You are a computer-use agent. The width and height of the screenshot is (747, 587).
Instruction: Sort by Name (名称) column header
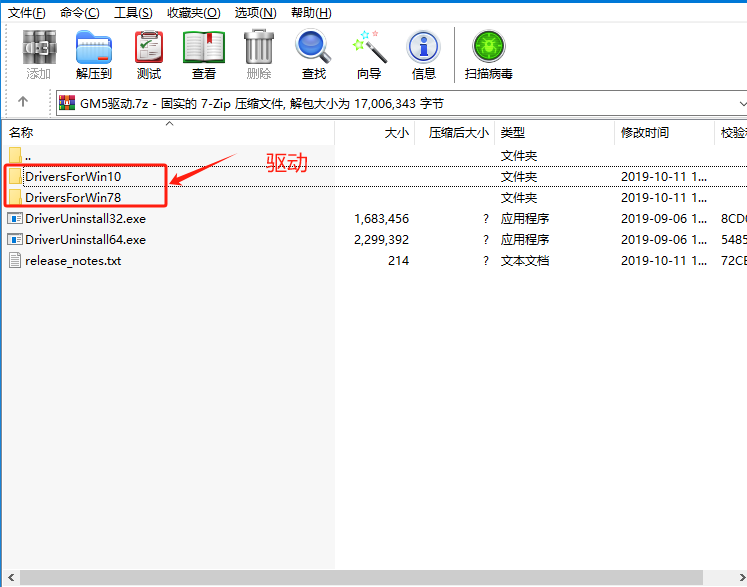tap(22, 132)
